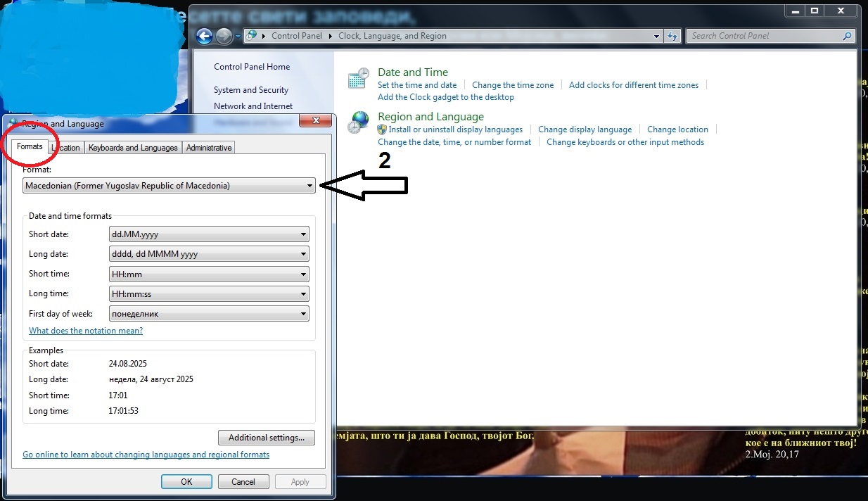Click the forward arrow navigation button
Image resolution: width=868 pixels, height=501 pixels.
[x=224, y=36]
